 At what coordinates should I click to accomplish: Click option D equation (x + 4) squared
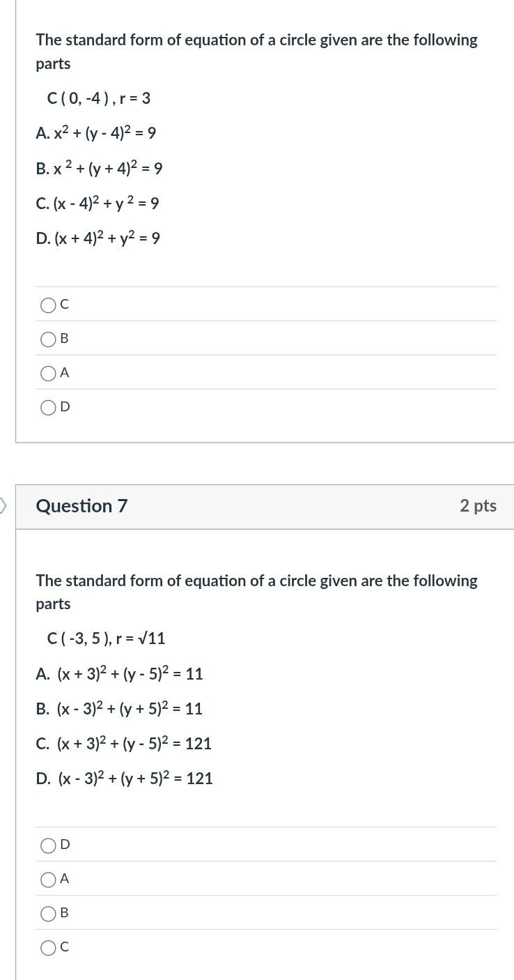98,238
